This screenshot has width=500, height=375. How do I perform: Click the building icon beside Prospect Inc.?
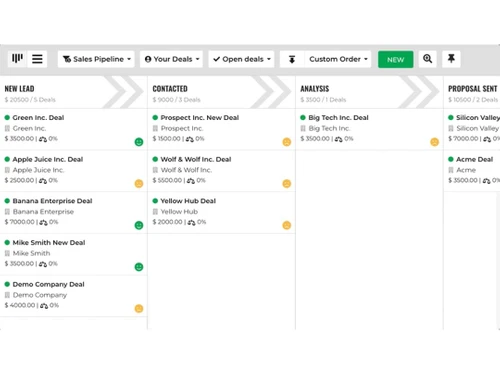(x=155, y=128)
